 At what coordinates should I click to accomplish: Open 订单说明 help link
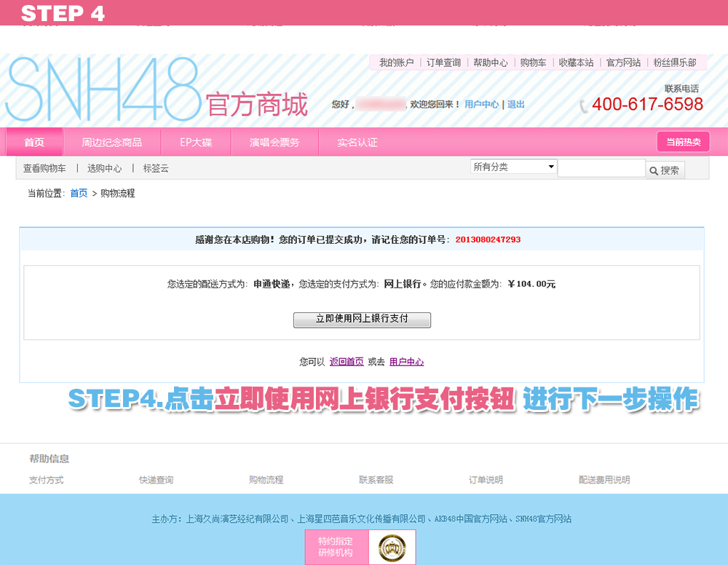[x=486, y=480]
